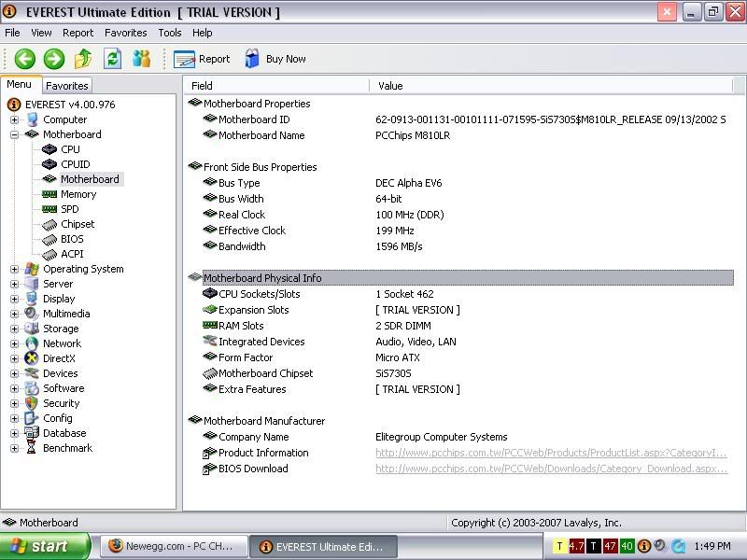
Task: Click the Value column header
Action: point(552,86)
